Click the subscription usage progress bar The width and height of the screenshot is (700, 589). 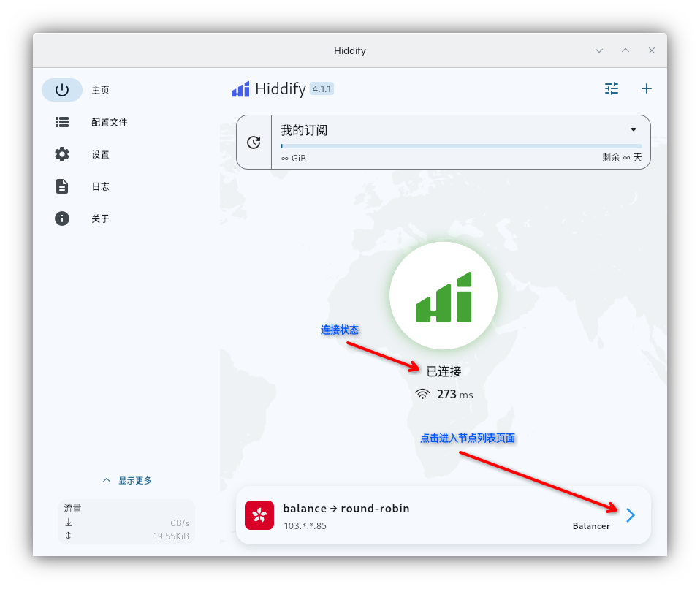460,146
